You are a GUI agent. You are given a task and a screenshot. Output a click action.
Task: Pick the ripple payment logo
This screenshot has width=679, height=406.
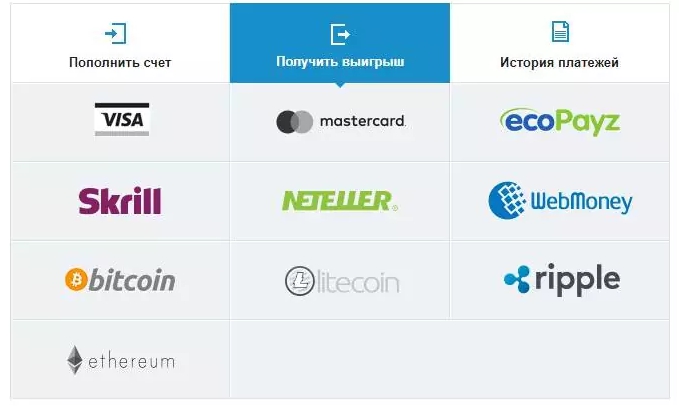(562, 279)
